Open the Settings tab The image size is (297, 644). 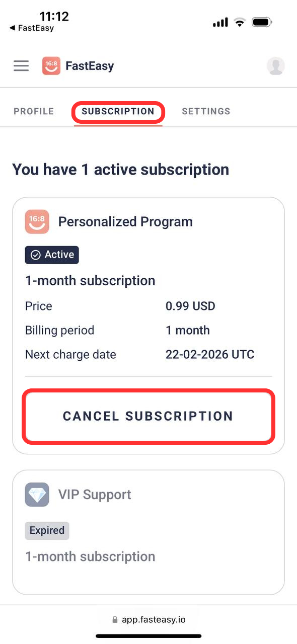point(206,111)
